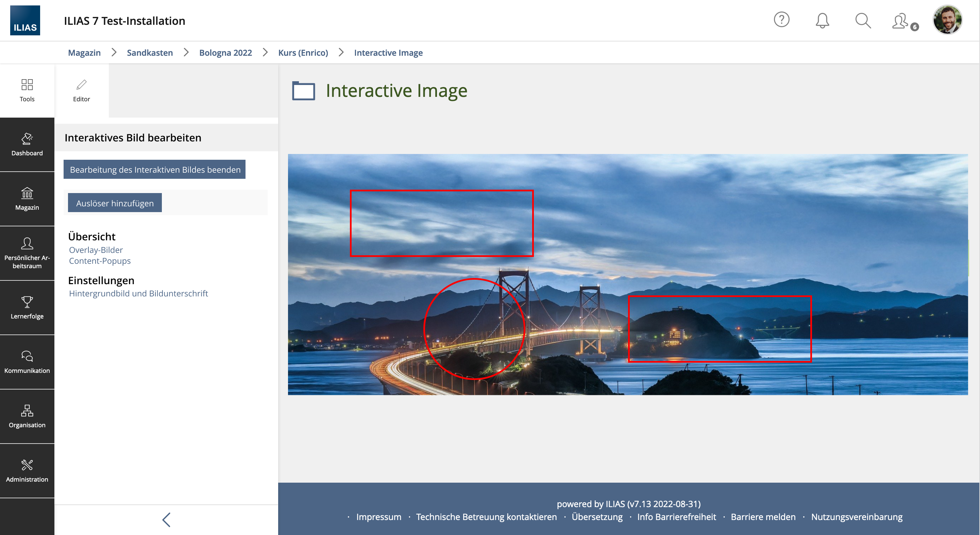Open the notifications bell
Viewport: 980px width, 535px height.
[x=822, y=20]
